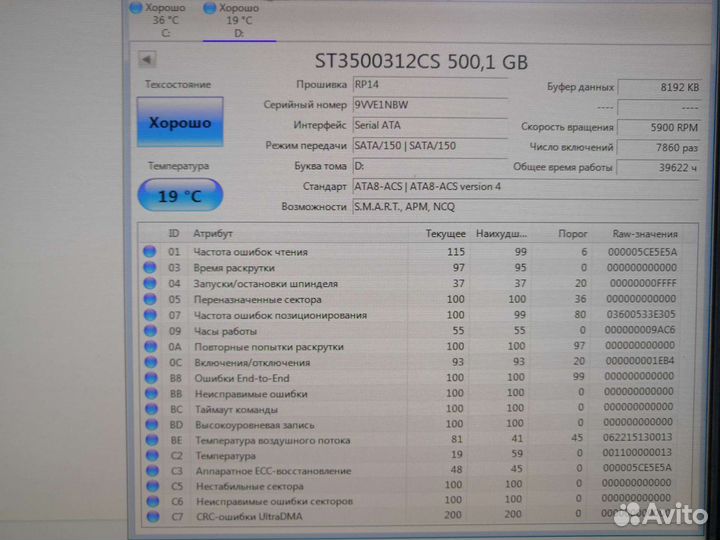The height and width of the screenshot is (540, 720).
Task: Select the Нестабильные сектора attribute name
Action: click(x=250, y=486)
